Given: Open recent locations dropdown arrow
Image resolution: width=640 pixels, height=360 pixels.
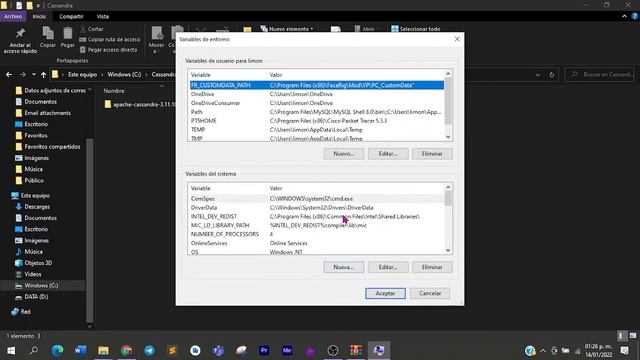Looking at the screenshot, I should (33, 75).
